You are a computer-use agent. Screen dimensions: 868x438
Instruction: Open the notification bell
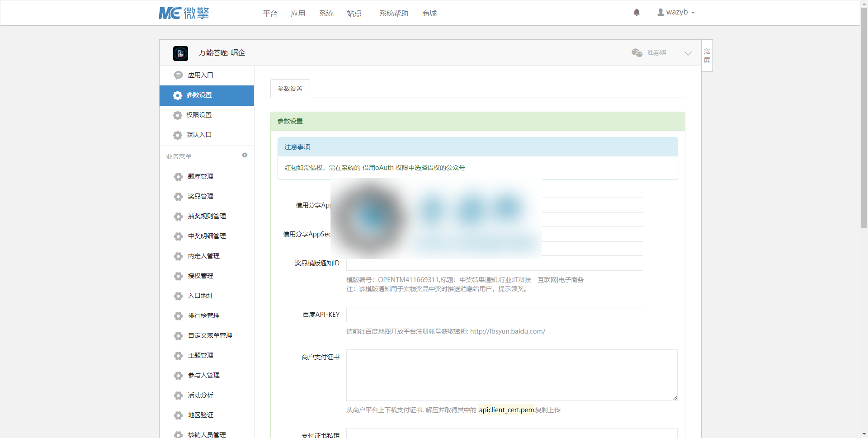point(637,12)
